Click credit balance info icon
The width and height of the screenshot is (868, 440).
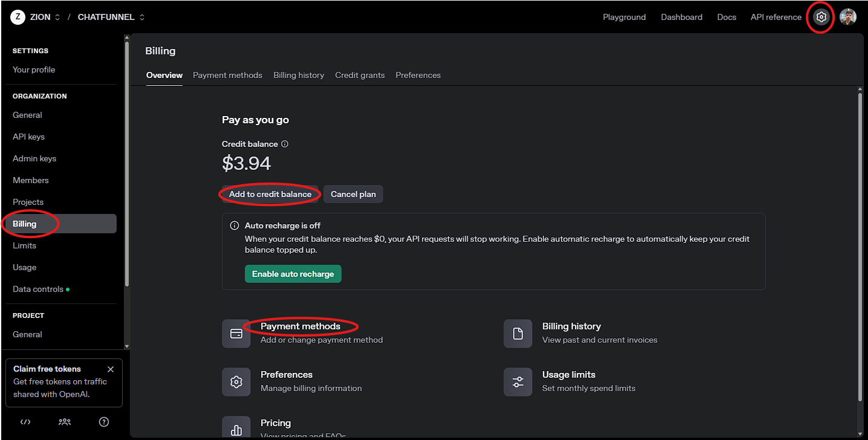click(285, 144)
